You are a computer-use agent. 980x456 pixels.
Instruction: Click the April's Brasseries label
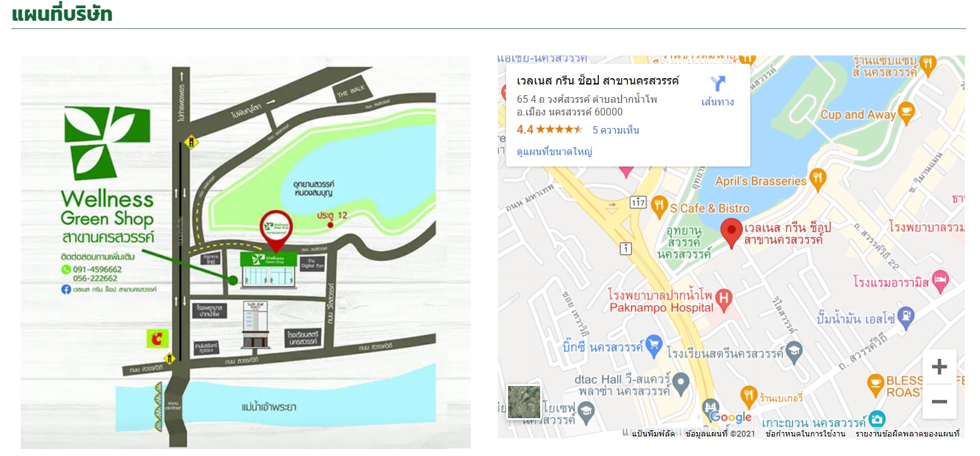(x=761, y=181)
